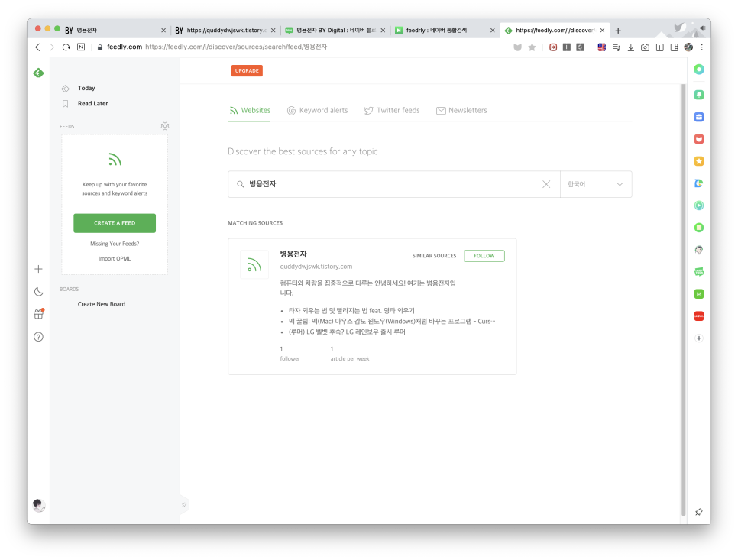The image size is (738, 560).
Task: Click Missing Your Feeds? link
Action: coord(115,244)
